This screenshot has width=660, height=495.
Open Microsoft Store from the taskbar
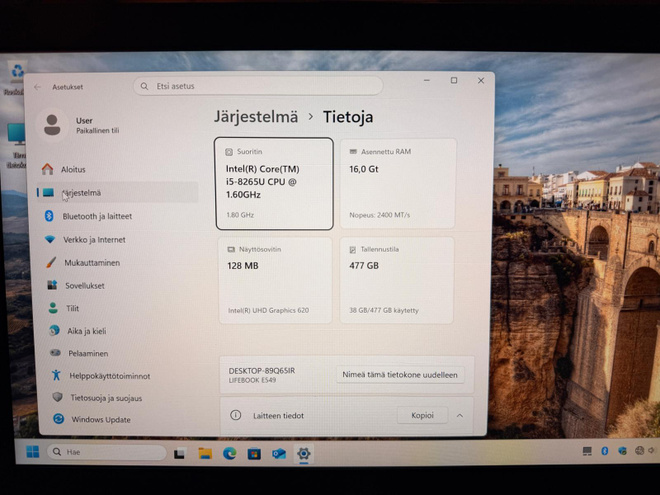coord(254,454)
